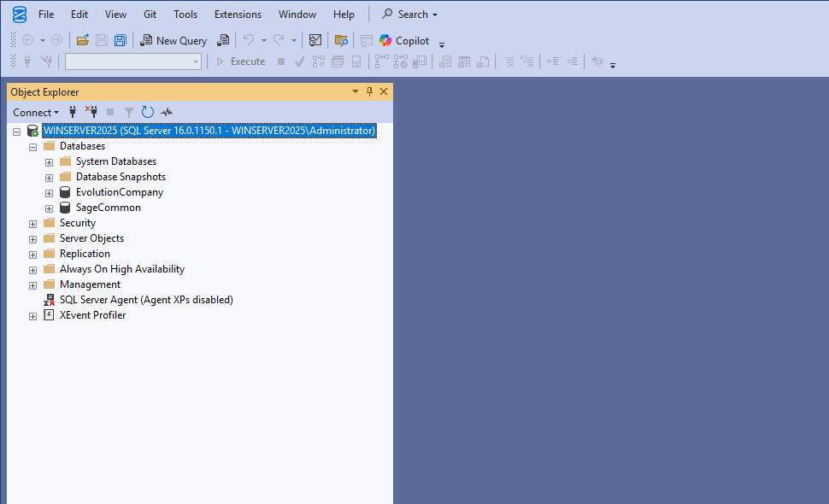The width and height of the screenshot is (829, 504).
Task: Expand the Security folder
Action: point(33,223)
